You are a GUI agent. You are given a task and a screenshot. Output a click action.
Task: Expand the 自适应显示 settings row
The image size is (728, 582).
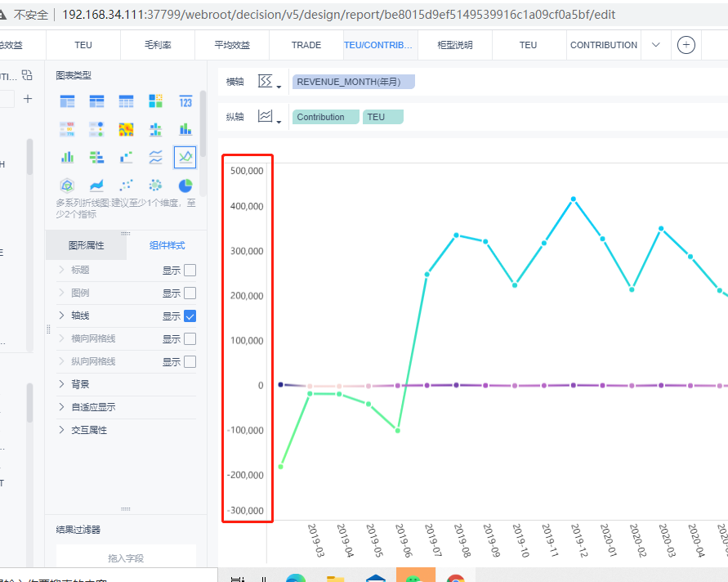coord(61,407)
